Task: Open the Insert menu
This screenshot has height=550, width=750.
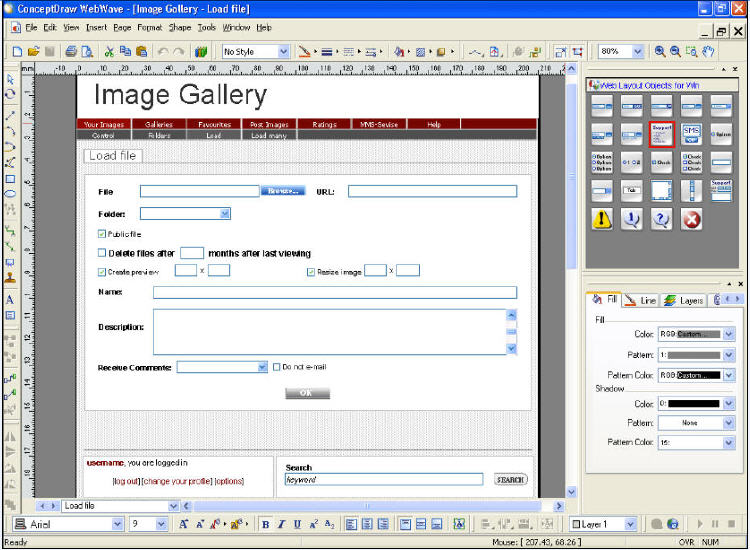Action: coord(96,27)
